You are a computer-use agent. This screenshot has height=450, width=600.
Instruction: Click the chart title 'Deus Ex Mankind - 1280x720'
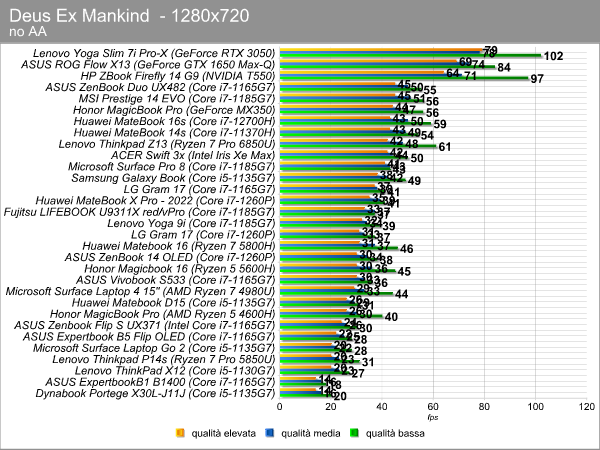click(x=129, y=16)
